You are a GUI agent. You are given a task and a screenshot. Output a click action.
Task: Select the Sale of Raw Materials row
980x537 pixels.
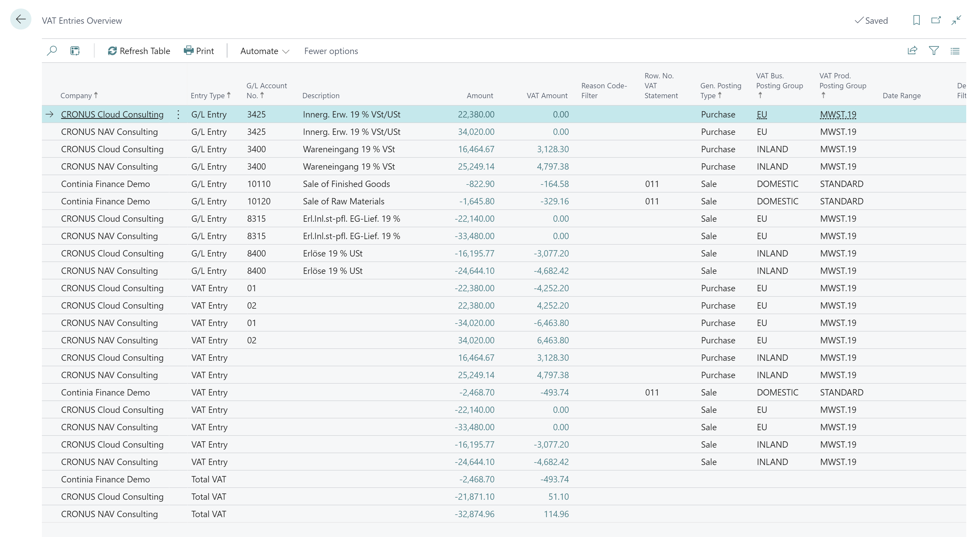[504, 201]
